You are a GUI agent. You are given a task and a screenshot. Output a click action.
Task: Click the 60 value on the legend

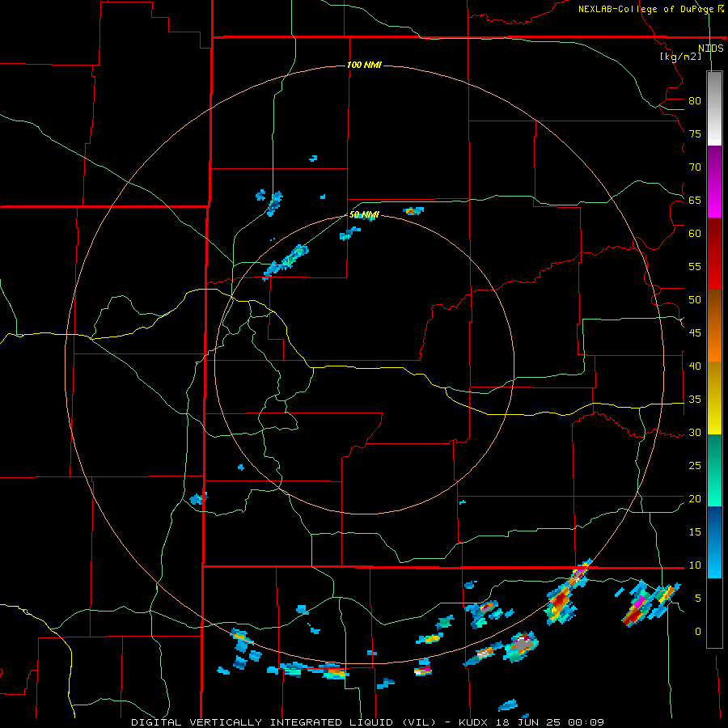pyautogui.click(x=695, y=234)
